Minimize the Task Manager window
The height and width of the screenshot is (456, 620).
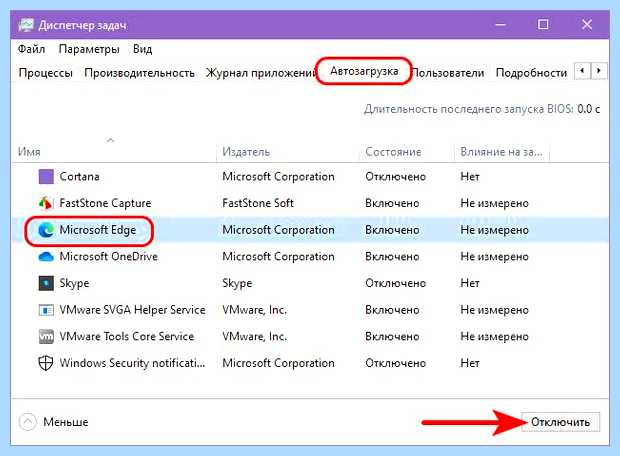(501, 25)
